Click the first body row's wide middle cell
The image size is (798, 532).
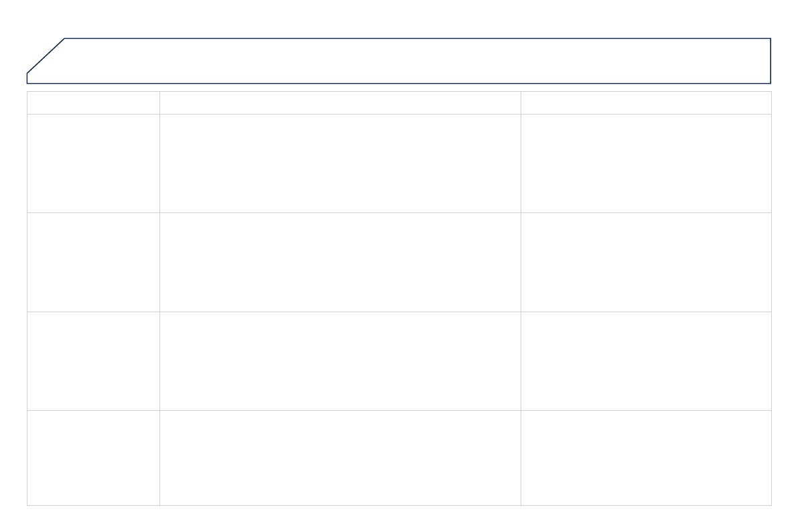[340, 163]
